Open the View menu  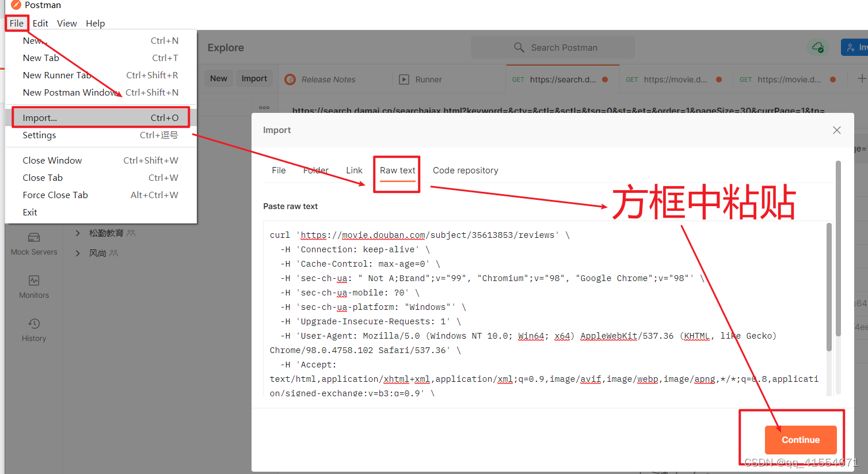point(67,24)
